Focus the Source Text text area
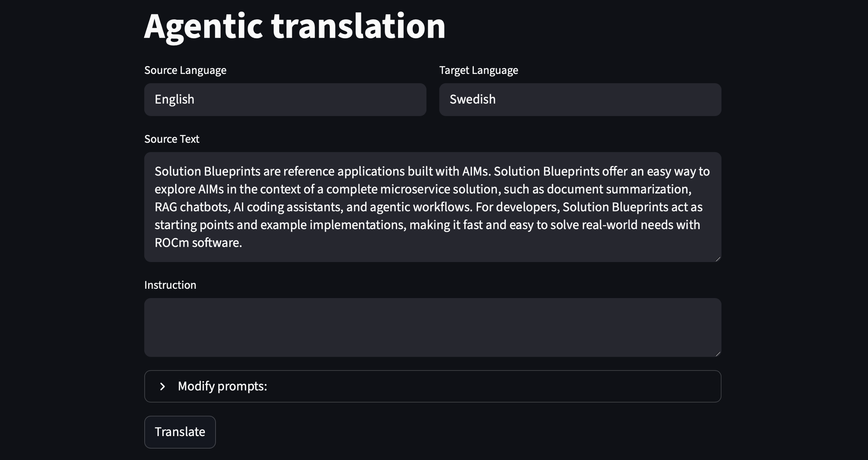868x460 pixels. click(x=433, y=207)
